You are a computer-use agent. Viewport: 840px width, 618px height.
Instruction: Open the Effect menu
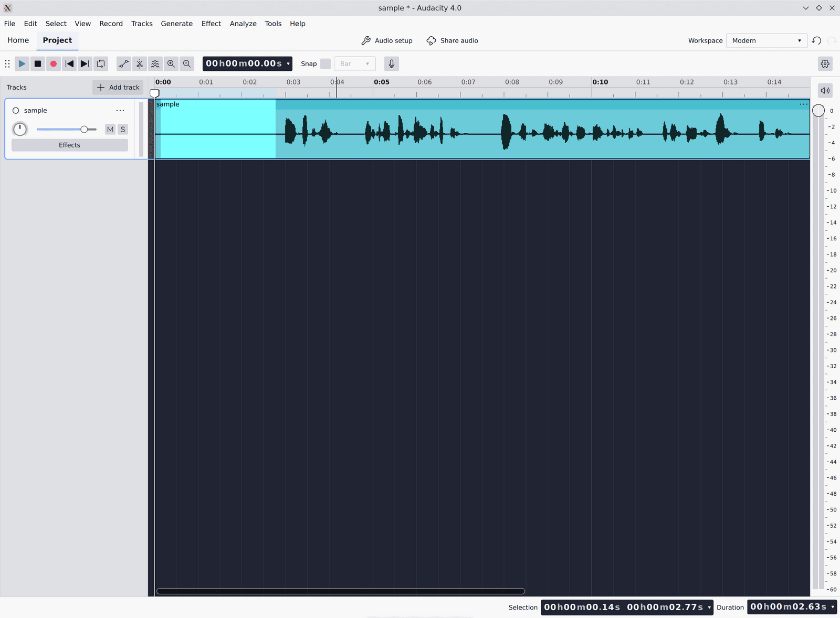[x=211, y=24]
